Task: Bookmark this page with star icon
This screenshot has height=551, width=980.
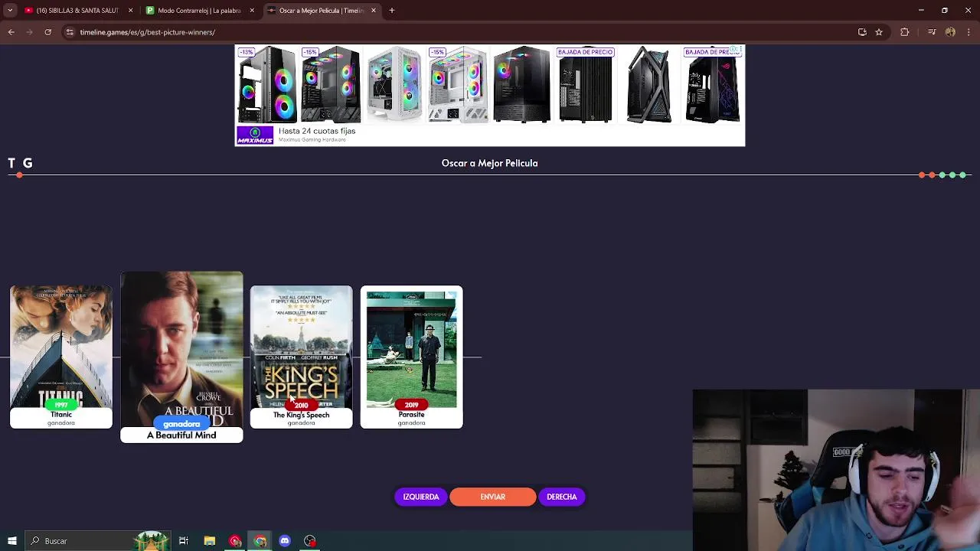Action: point(879,32)
